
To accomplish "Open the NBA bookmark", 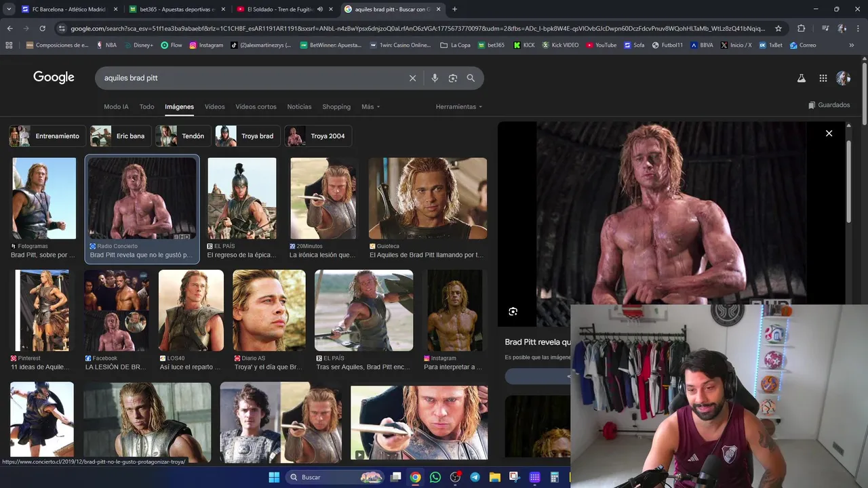I will [x=106, y=45].
